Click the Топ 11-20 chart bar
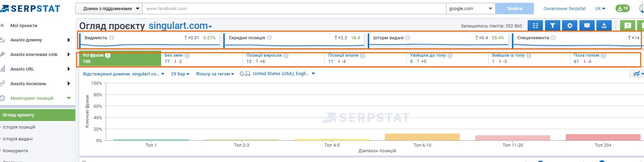644x162 pixels. pyautogui.click(x=513, y=138)
